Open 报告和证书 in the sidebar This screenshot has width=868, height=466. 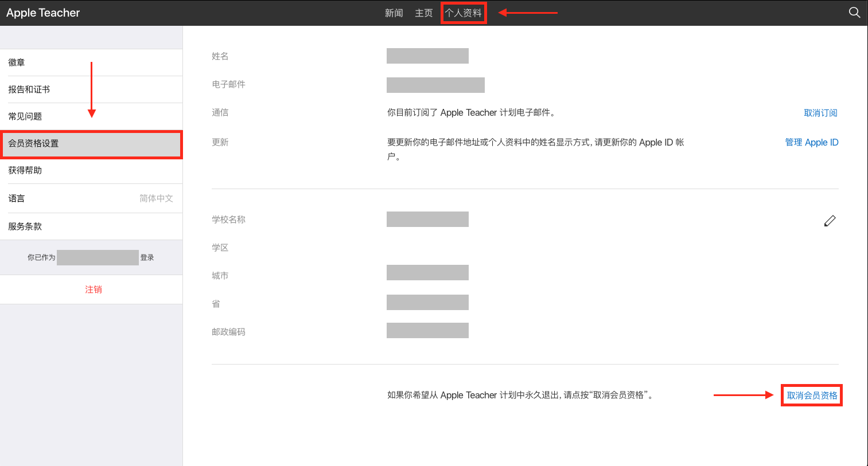91,89
